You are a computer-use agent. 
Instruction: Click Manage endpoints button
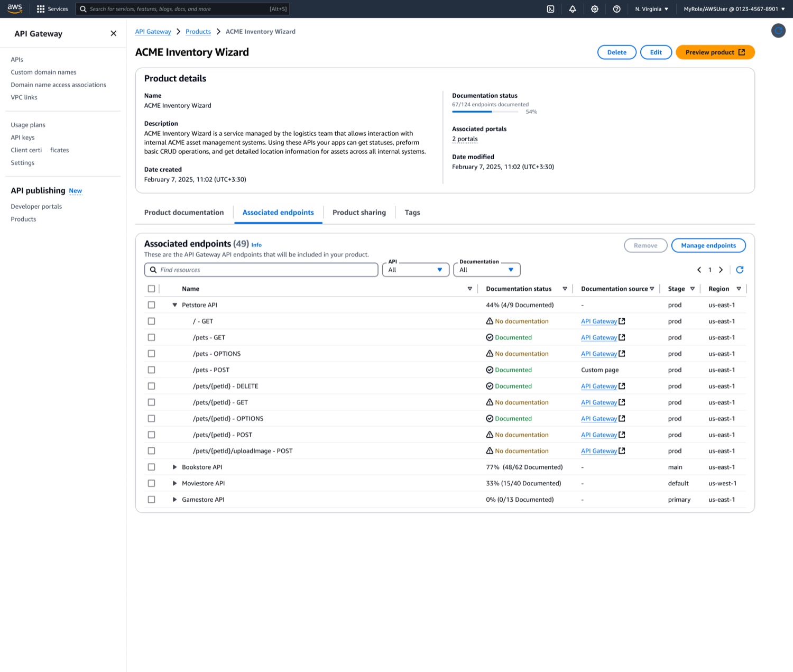(x=708, y=245)
